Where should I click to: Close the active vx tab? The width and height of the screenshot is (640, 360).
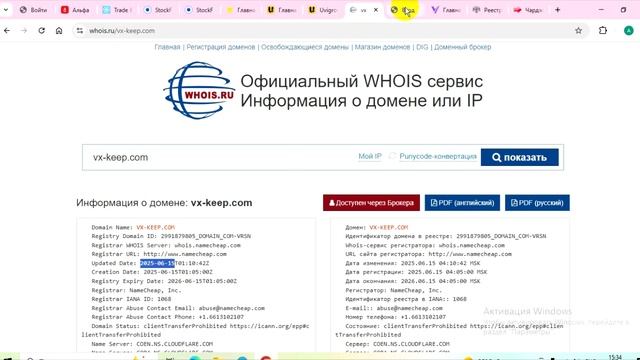click(x=376, y=10)
